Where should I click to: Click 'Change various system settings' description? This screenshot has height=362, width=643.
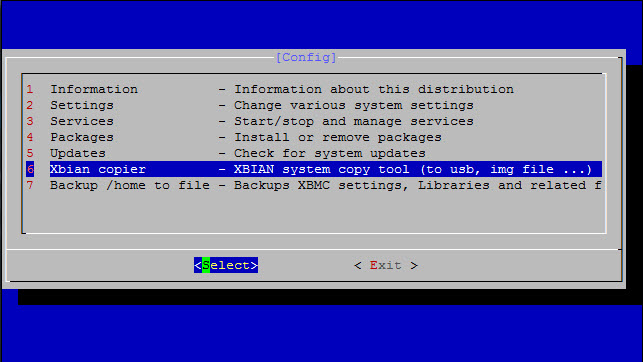pos(353,105)
